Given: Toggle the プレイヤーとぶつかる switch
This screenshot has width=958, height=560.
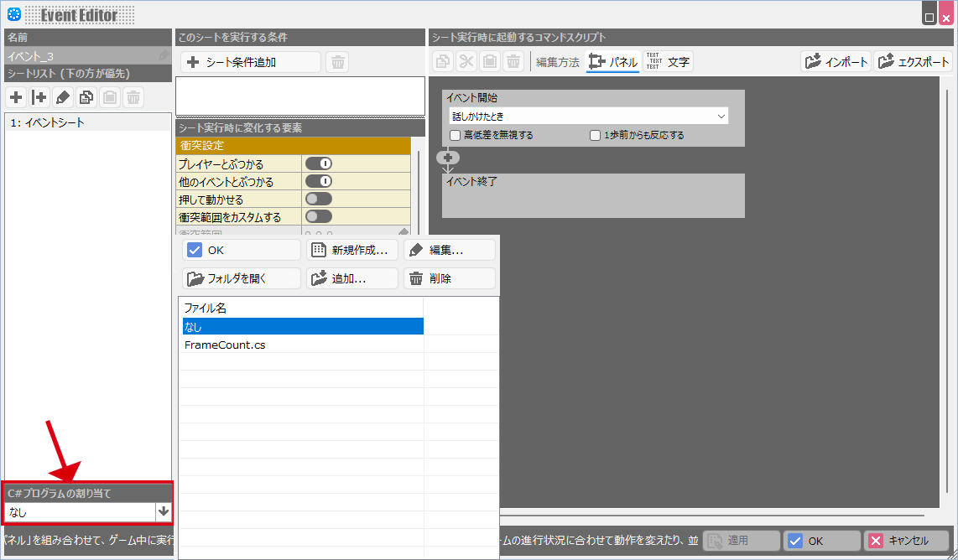Looking at the screenshot, I should (319, 163).
